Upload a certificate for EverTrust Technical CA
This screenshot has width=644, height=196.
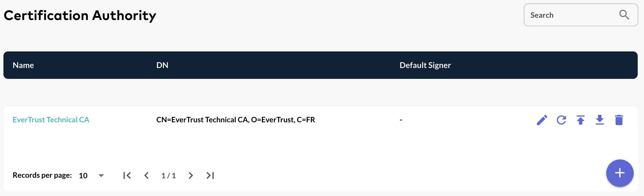click(x=580, y=120)
